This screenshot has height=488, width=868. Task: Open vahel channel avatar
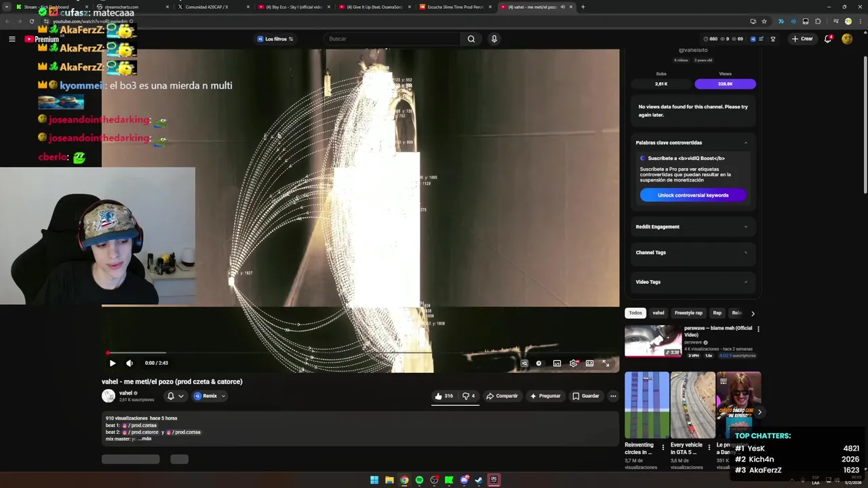click(108, 396)
